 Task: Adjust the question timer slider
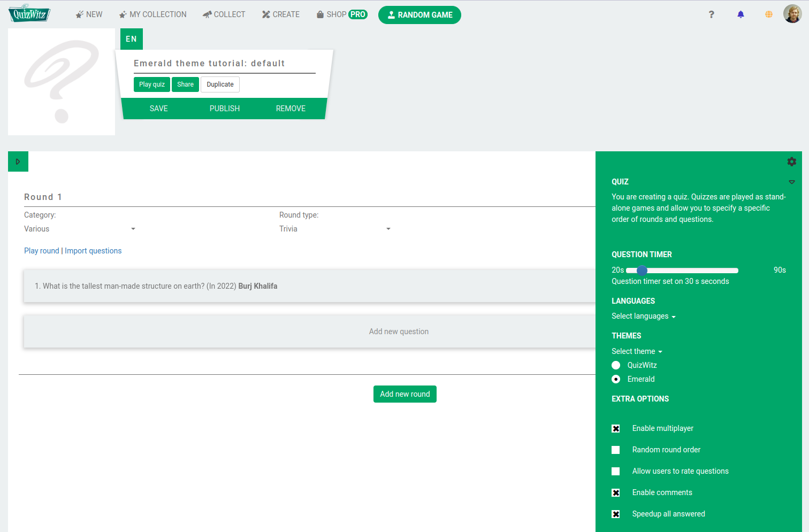coord(642,271)
